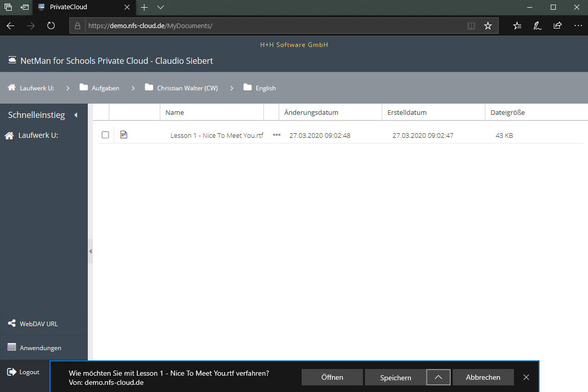The height and width of the screenshot is (392, 588).
Task: Open Lesson 1 - Nice To Meet You.rtf
Action: click(x=217, y=135)
